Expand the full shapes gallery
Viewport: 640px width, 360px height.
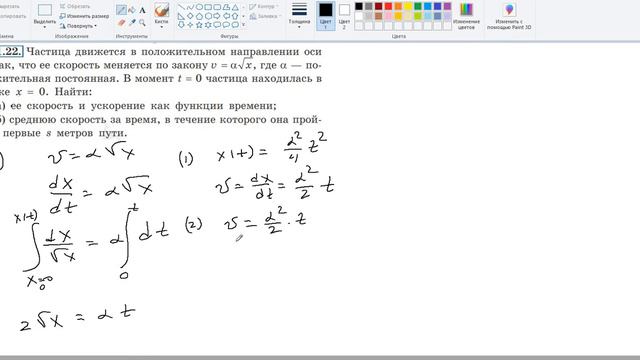[243, 24]
